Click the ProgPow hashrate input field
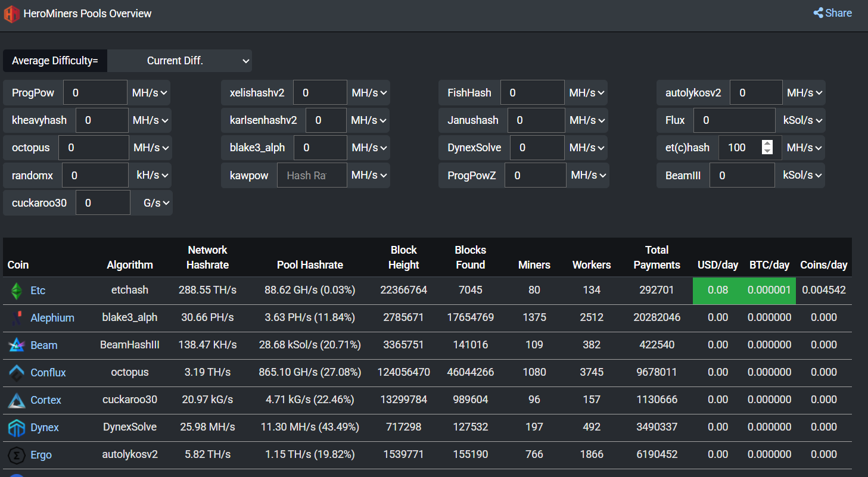Image resolution: width=868 pixels, height=477 pixels. pos(95,93)
